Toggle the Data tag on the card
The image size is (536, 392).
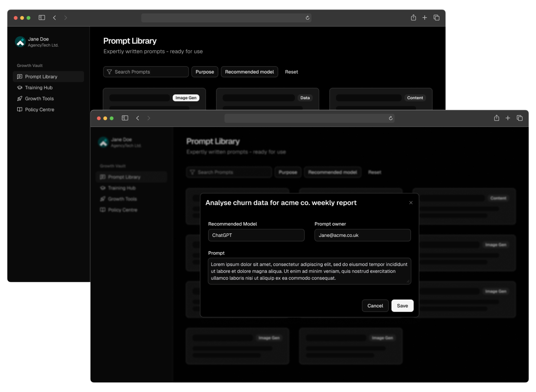(305, 98)
